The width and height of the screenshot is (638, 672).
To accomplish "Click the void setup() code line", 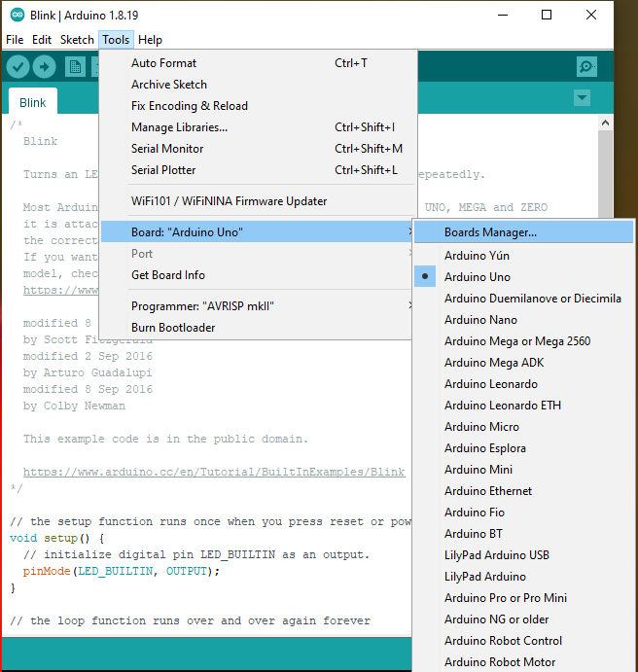I will click(57, 539).
